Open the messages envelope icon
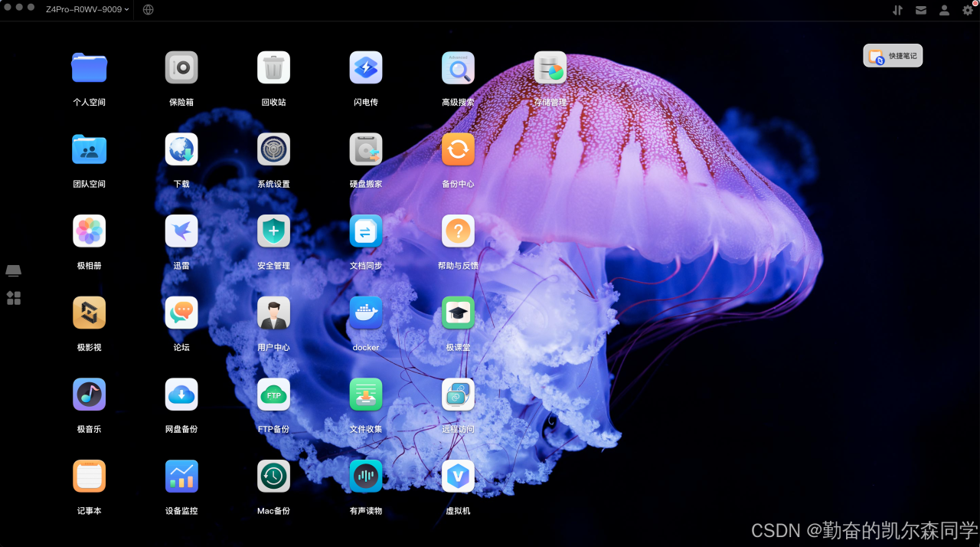The height and width of the screenshot is (547, 980). (x=920, y=10)
